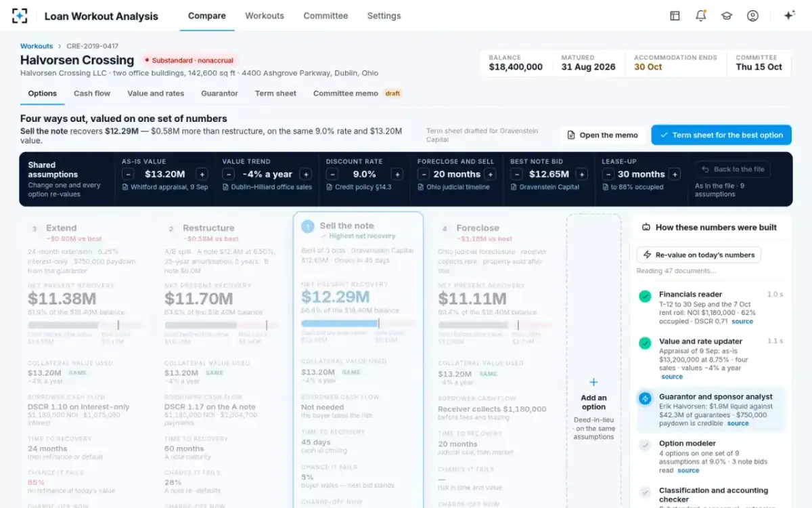The height and width of the screenshot is (508, 812).
Task: Select the Term sheet sub-tab
Action: [x=275, y=93]
